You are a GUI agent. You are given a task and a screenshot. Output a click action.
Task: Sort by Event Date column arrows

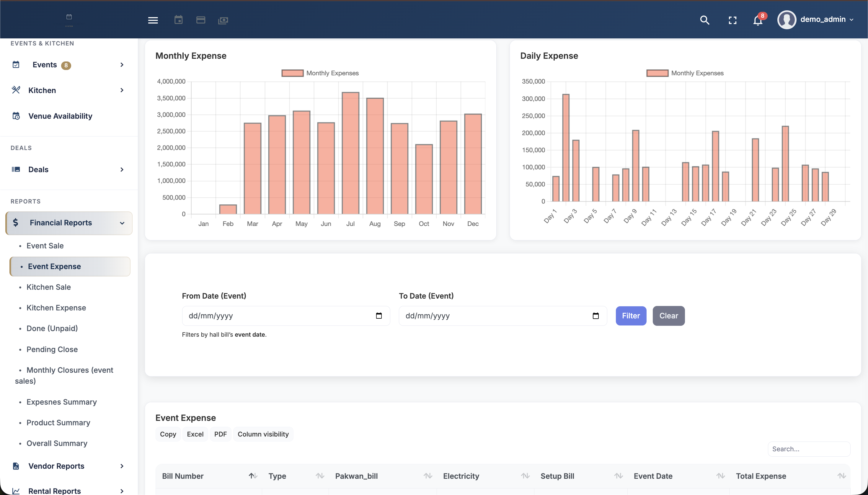click(x=720, y=476)
